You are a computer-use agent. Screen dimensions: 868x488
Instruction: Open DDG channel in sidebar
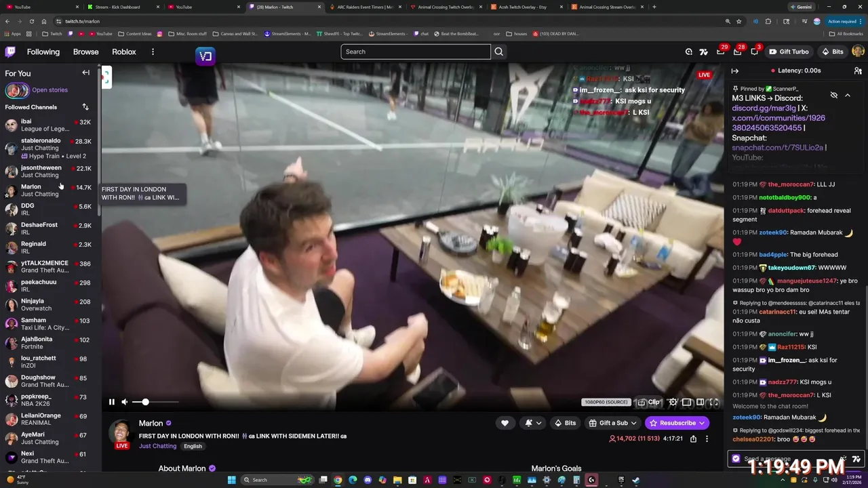click(49, 209)
